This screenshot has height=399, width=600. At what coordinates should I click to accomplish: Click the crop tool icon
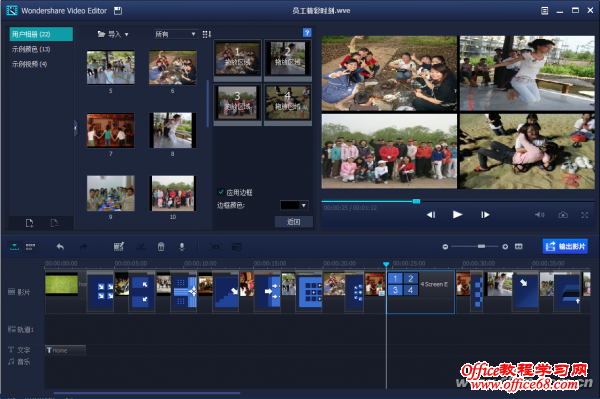[216, 247]
